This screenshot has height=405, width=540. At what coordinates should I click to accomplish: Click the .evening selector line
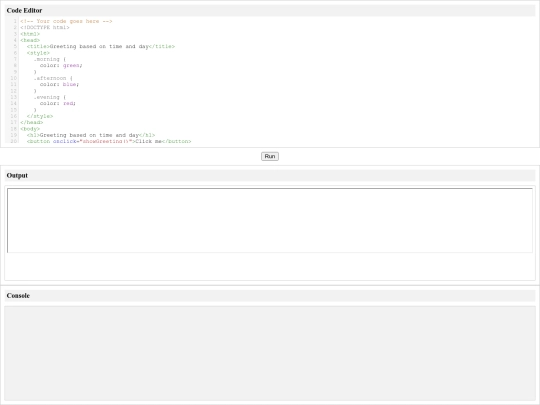pos(50,97)
